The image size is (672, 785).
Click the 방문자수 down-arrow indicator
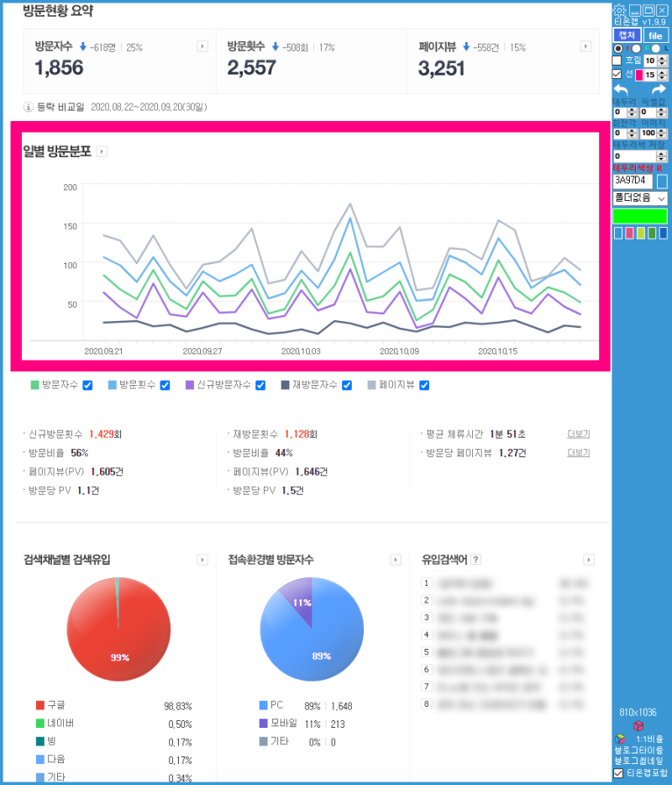(x=83, y=46)
